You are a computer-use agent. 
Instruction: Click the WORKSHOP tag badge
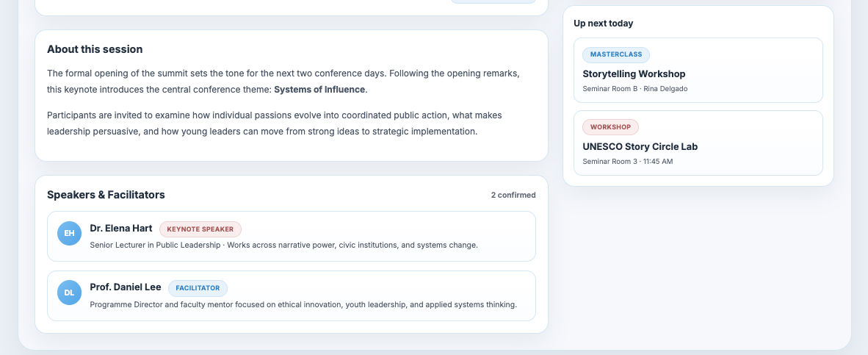click(x=610, y=127)
